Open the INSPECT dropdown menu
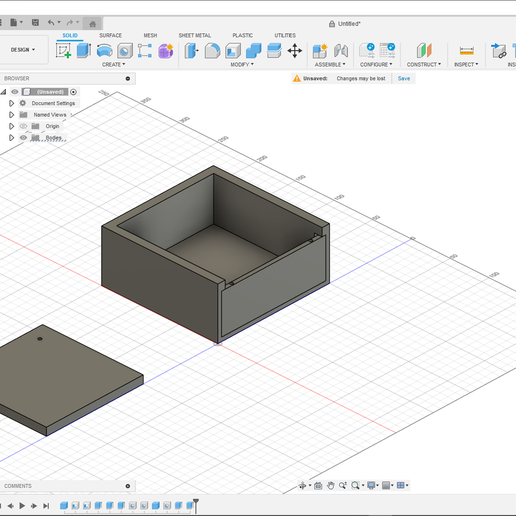This screenshot has width=516, height=516. (466, 64)
